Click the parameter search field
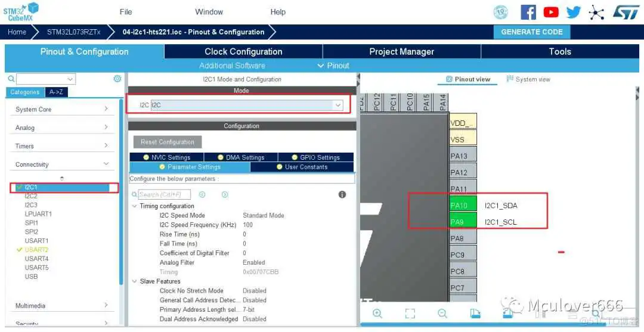Image resolution: width=644 pixels, height=332 pixels. tap(165, 194)
